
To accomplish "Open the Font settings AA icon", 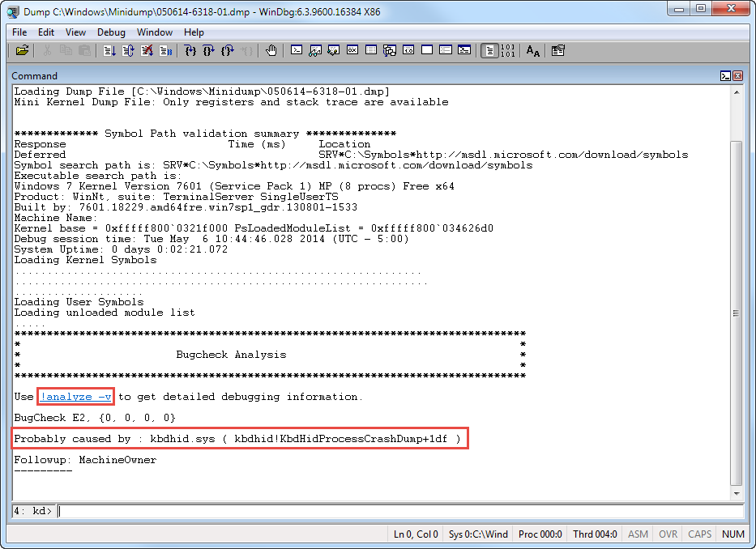I will click(x=532, y=50).
